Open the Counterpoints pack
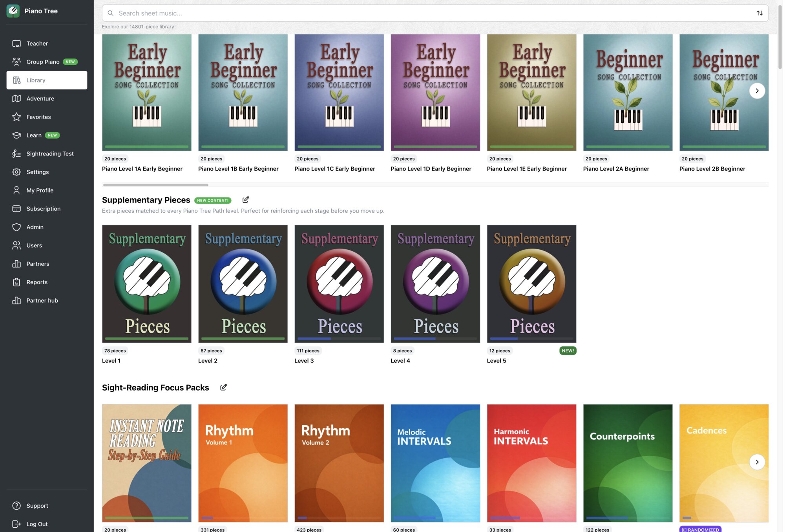This screenshot has width=785, height=532. point(628,463)
